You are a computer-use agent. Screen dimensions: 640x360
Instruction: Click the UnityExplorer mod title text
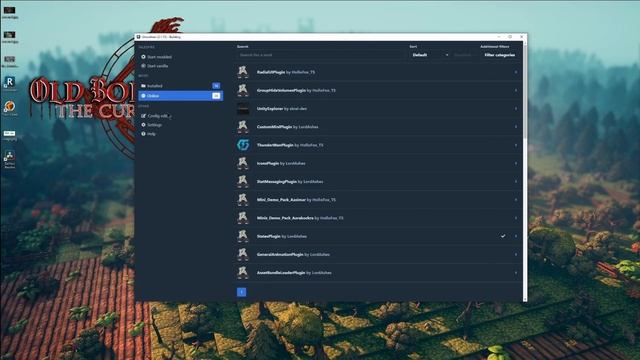coord(270,109)
